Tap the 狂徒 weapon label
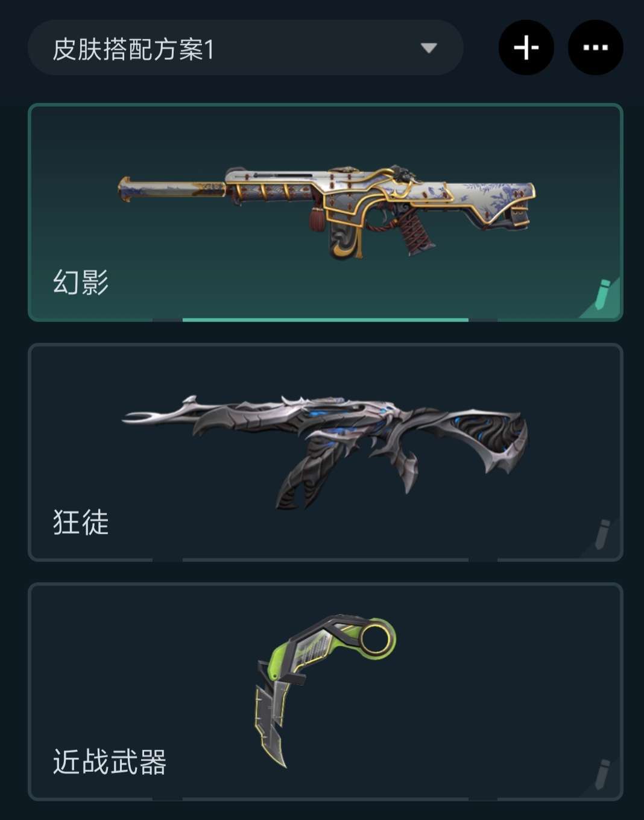The width and height of the screenshot is (644, 820). [x=81, y=522]
